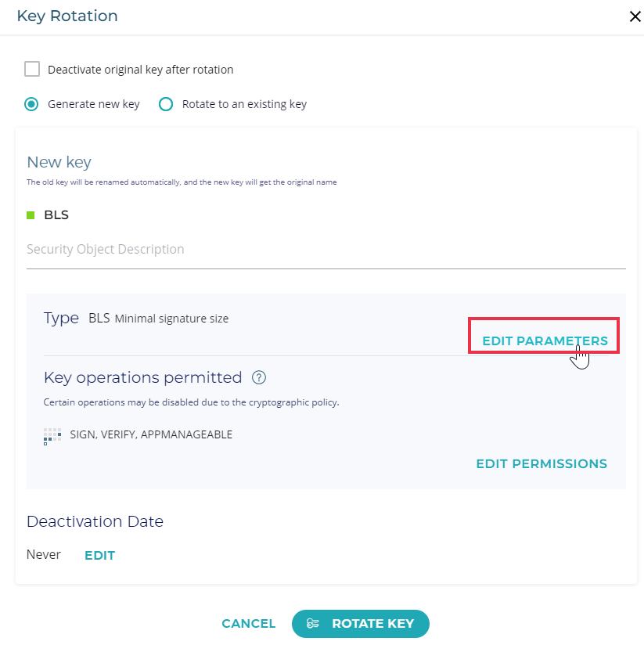The height and width of the screenshot is (645, 644).
Task: Enable deactivate original key after rotation
Action: (x=32, y=69)
